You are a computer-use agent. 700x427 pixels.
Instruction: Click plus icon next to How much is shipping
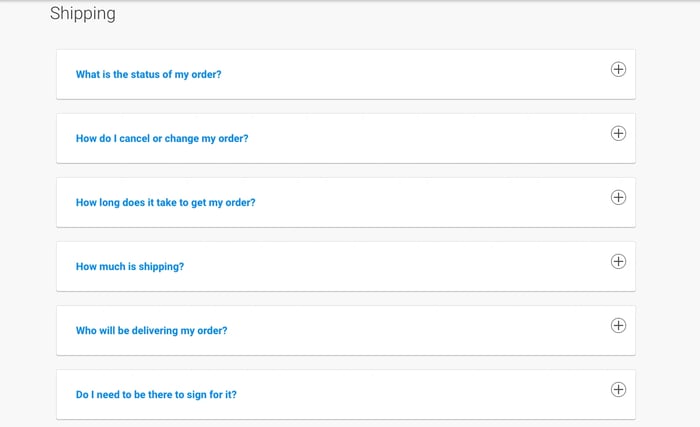(618, 261)
